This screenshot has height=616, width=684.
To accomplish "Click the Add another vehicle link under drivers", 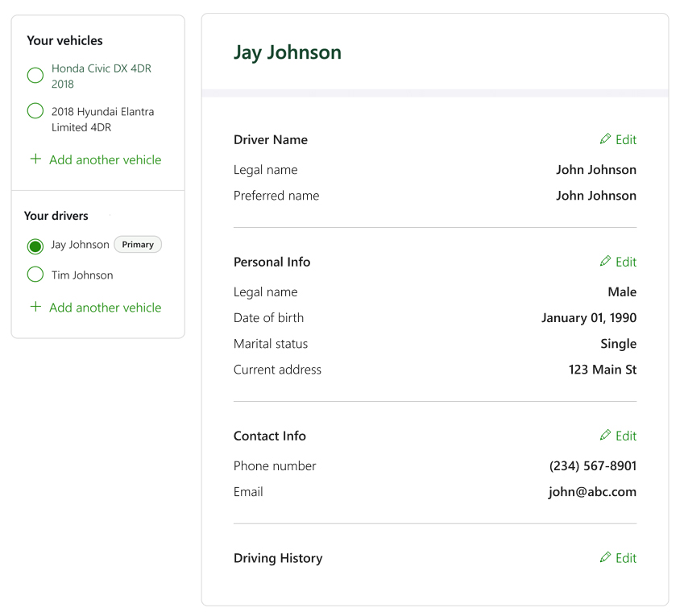I will (105, 308).
